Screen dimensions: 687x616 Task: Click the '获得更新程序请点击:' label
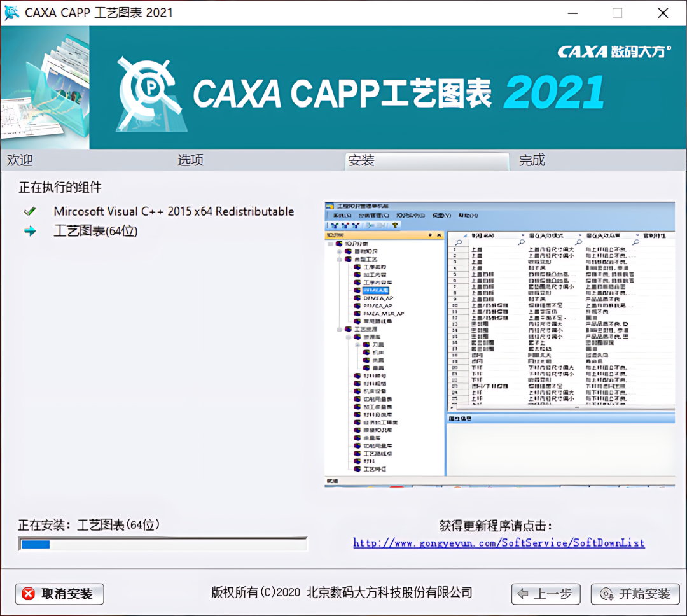click(496, 526)
